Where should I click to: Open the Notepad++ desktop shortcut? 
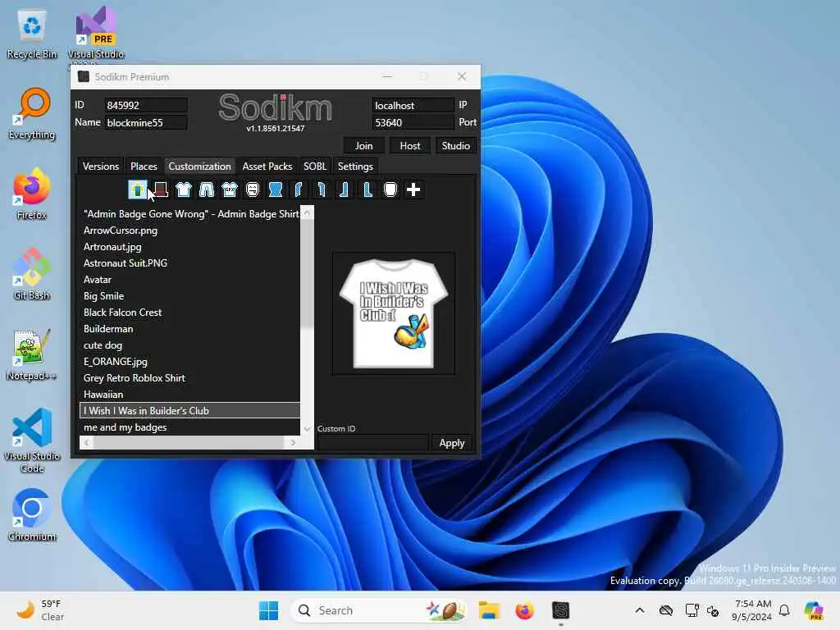coord(32,354)
